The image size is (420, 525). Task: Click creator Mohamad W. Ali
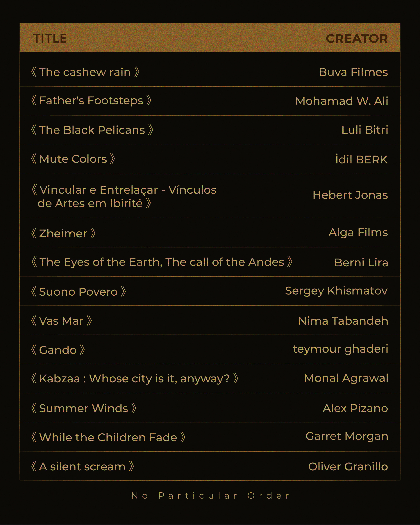342,101
